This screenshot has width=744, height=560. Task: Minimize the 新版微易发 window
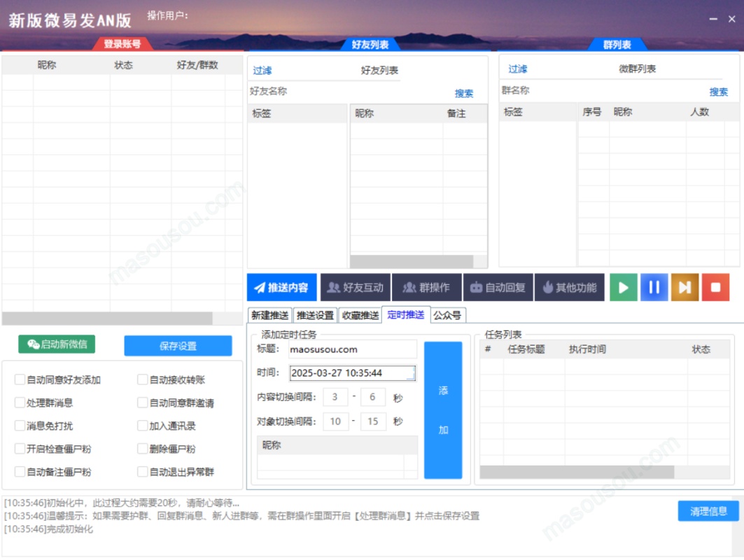713,19
